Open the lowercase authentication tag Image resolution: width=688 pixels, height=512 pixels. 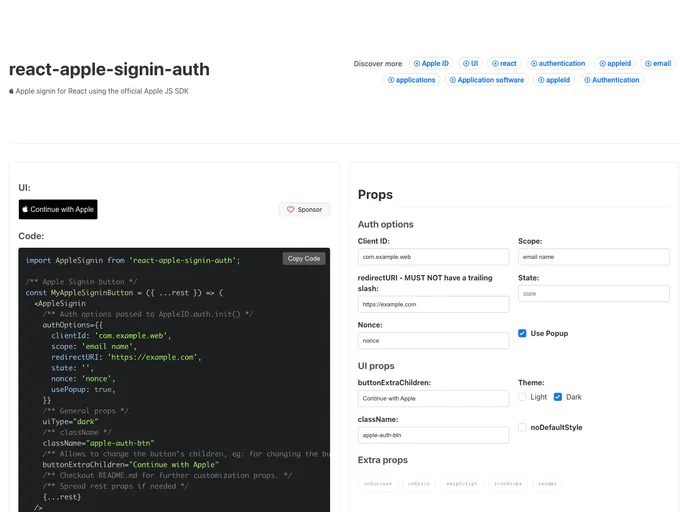pos(558,64)
